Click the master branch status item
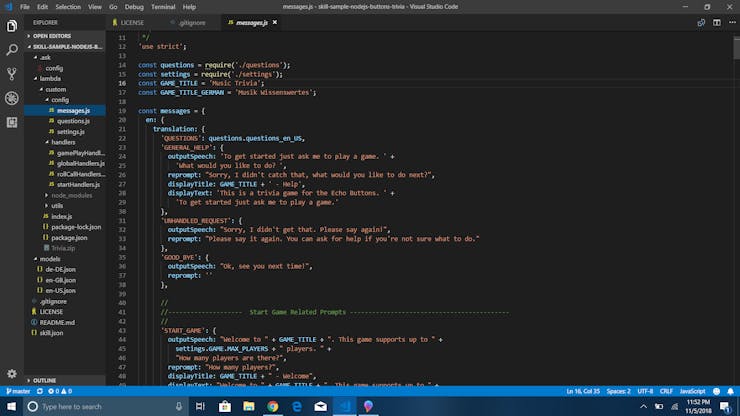 point(18,391)
